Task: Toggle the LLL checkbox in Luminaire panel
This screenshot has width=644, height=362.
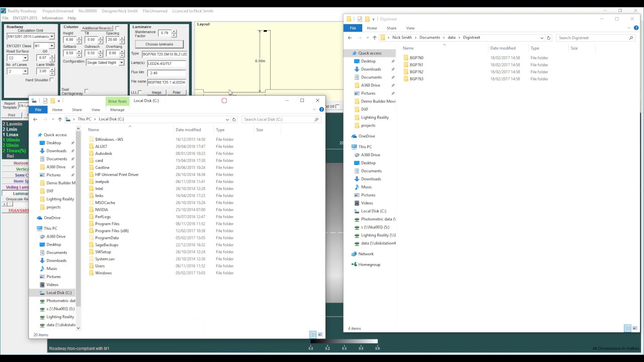Action: 140,93
